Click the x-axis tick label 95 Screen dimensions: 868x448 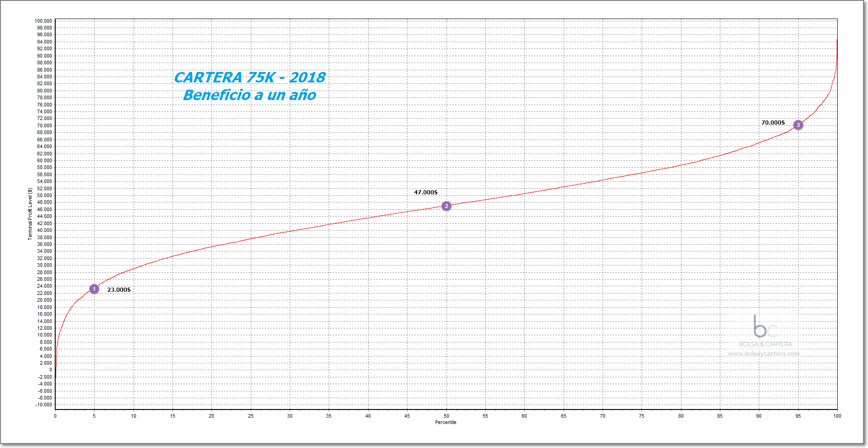click(x=798, y=416)
